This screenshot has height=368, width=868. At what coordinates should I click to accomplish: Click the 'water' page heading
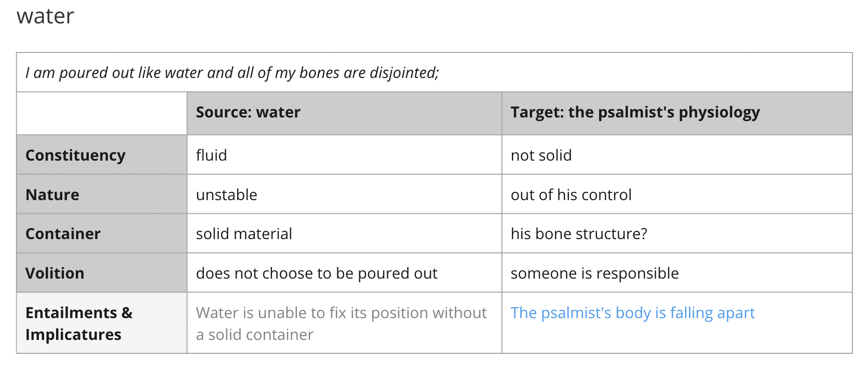coord(46,16)
